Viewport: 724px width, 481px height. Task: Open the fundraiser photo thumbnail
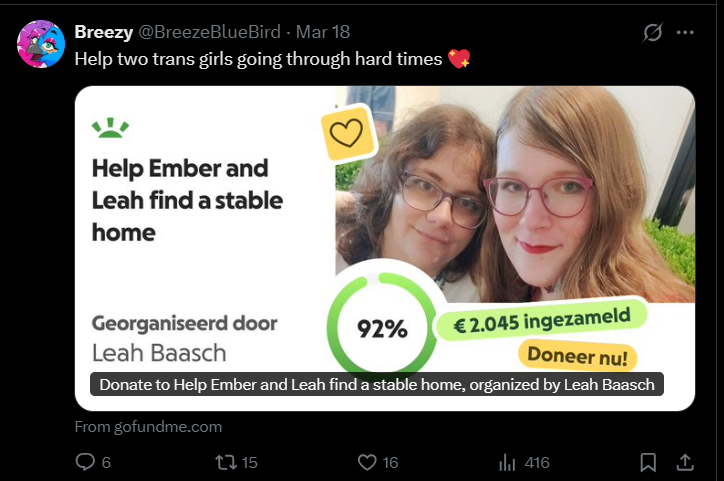[x=540, y=190]
